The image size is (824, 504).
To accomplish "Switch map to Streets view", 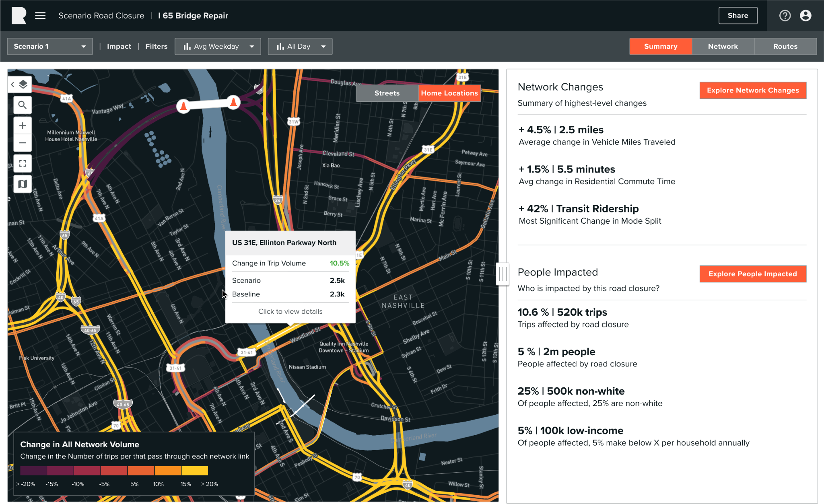I will 387,93.
